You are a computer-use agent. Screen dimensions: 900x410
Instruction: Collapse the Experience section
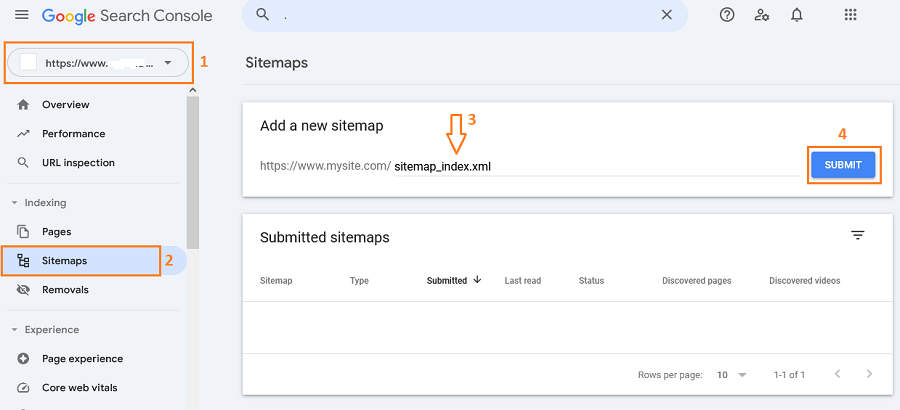coord(14,330)
